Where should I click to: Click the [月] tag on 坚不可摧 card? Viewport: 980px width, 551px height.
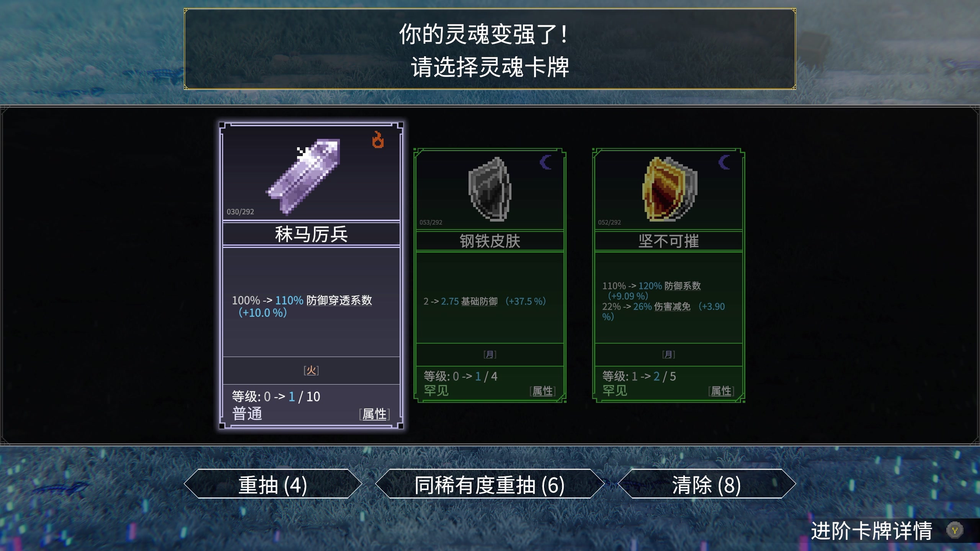[x=669, y=354]
